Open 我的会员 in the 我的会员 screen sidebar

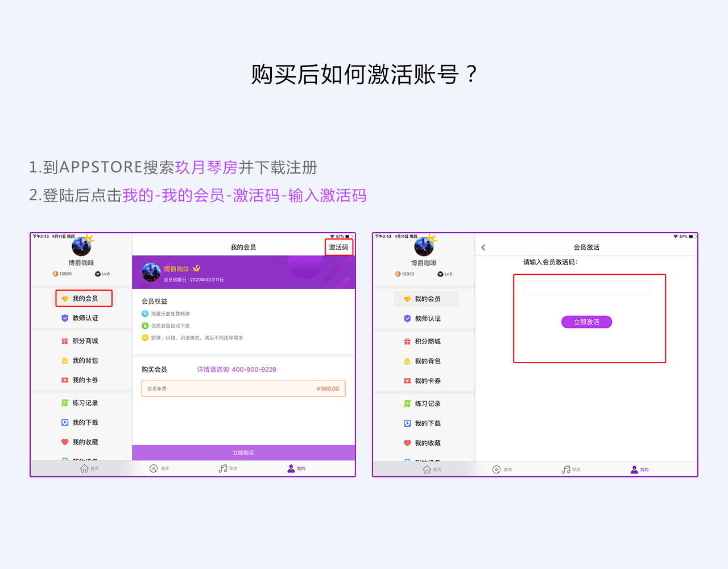coord(84,299)
